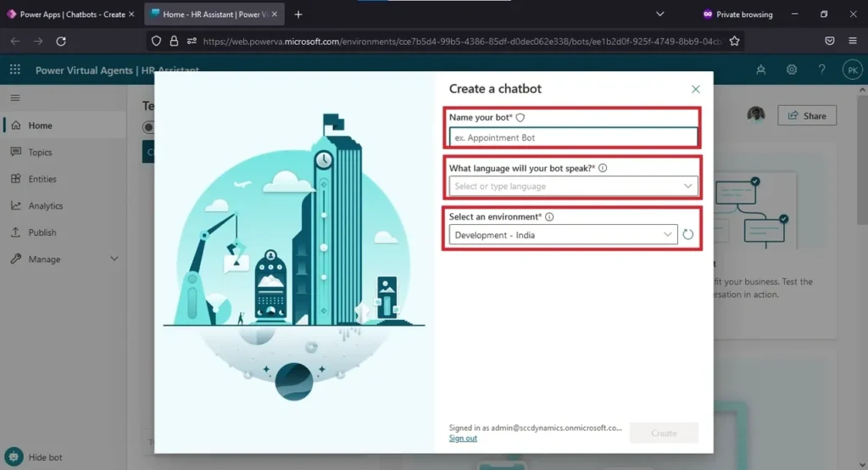The width and height of the screenshot is (868, 470).
Task: Collapse the left navigation hamburger menu
Action: (x=15, y=98)
